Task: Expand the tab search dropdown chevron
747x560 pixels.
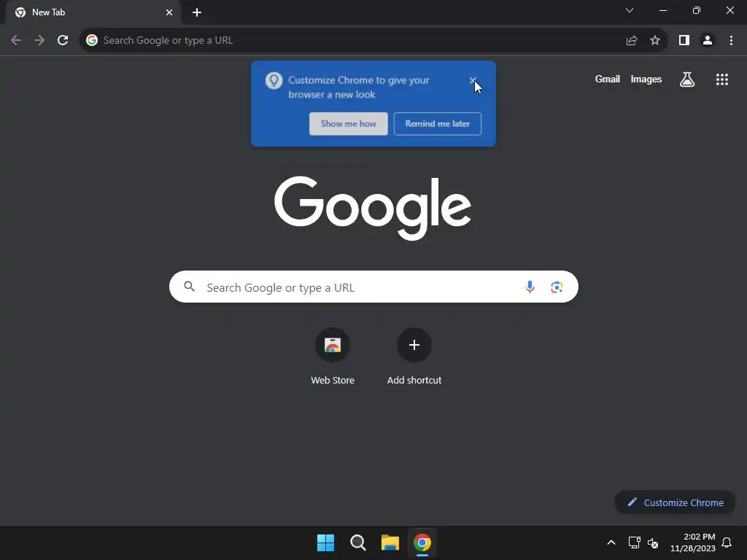Action: [630, 10]
